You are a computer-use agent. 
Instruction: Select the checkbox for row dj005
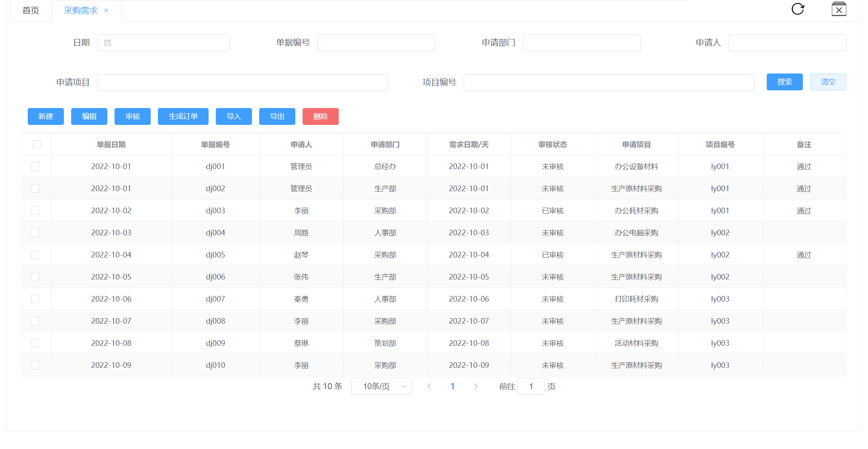35,255
